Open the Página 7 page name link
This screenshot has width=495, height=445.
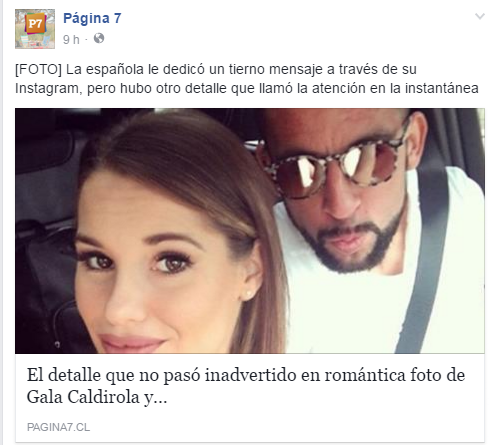point(92,19)
